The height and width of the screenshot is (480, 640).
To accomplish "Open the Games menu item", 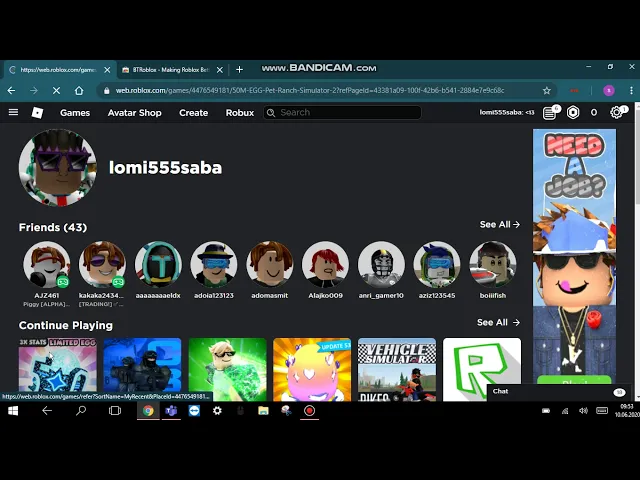I will (x=75, y=113).
